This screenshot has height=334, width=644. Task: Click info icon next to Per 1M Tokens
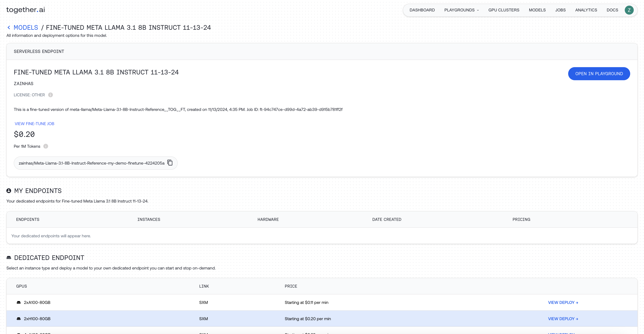tap(46, 146)
